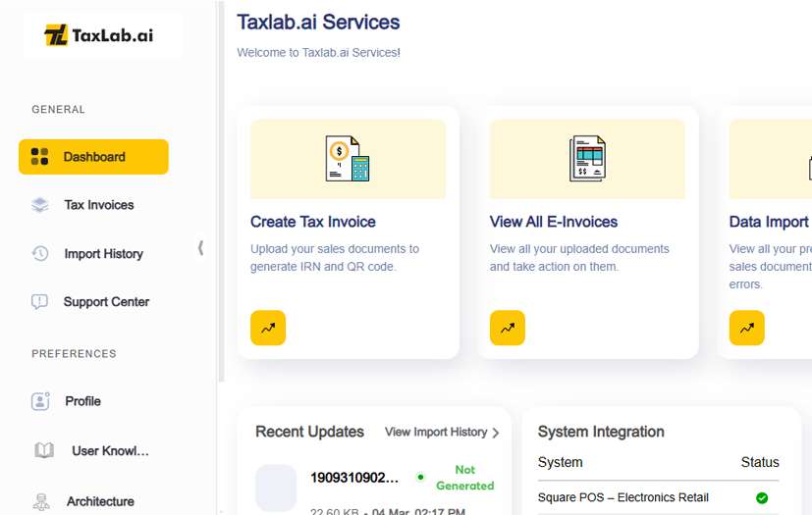
Task: Click the Profile icon in sidebar
Action: pos(40,401)
